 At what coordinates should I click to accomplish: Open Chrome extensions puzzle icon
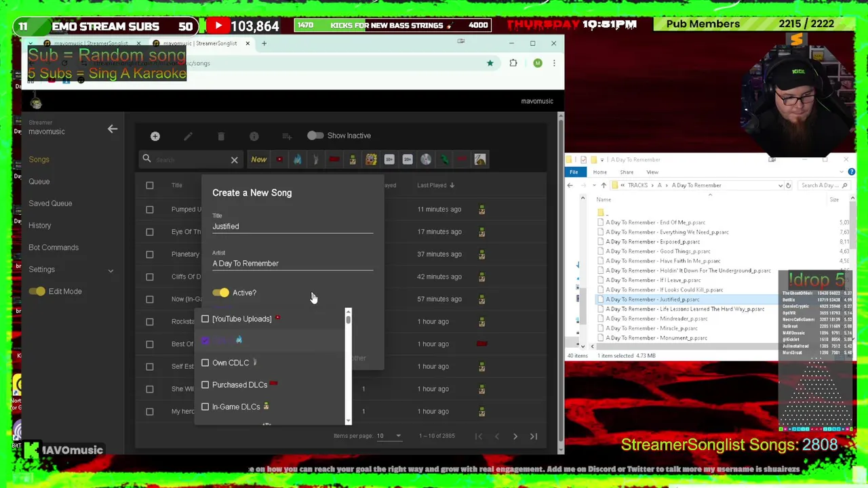513,63
